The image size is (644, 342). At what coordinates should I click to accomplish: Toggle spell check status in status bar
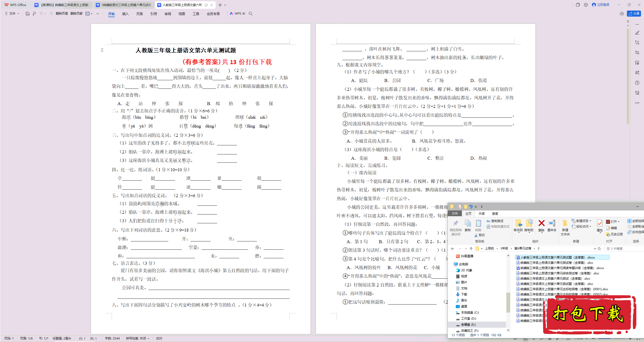tap(138, 338)
